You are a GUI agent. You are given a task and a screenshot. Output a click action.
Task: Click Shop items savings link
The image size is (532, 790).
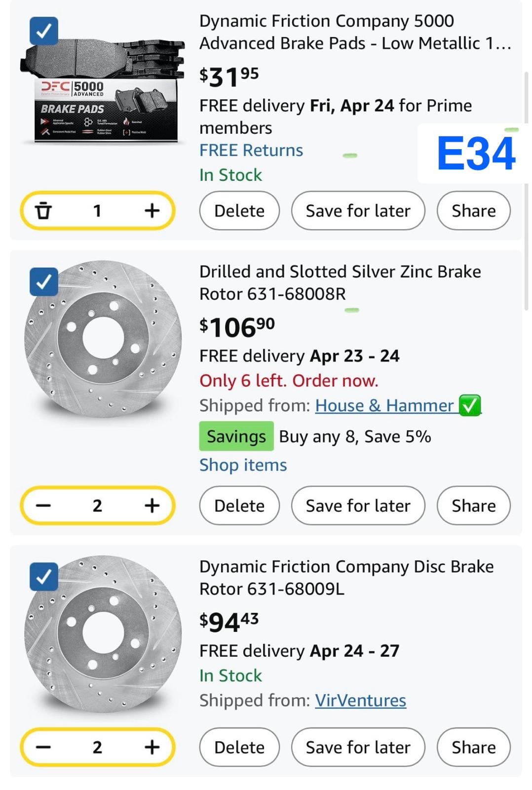[x=243, y=465]
